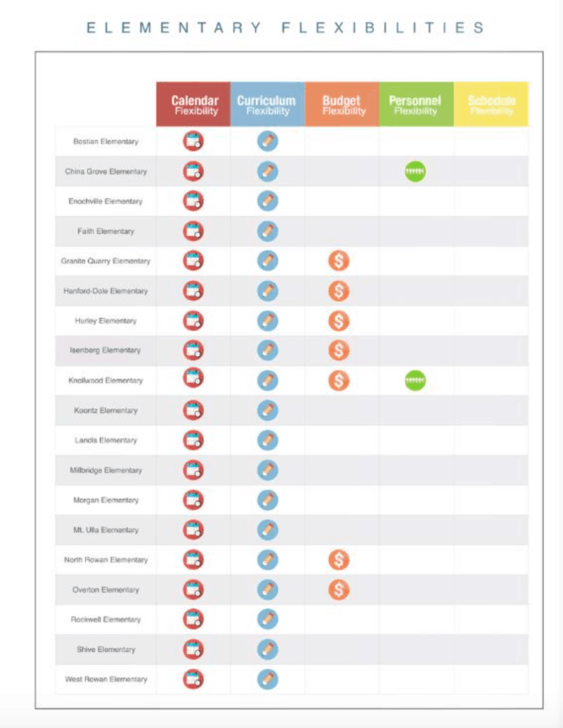The height and width of the screenshot is (728, 563).
Task: Click China Grove Elementary's personnel flexibility icon
Action: tap(415, 171)
